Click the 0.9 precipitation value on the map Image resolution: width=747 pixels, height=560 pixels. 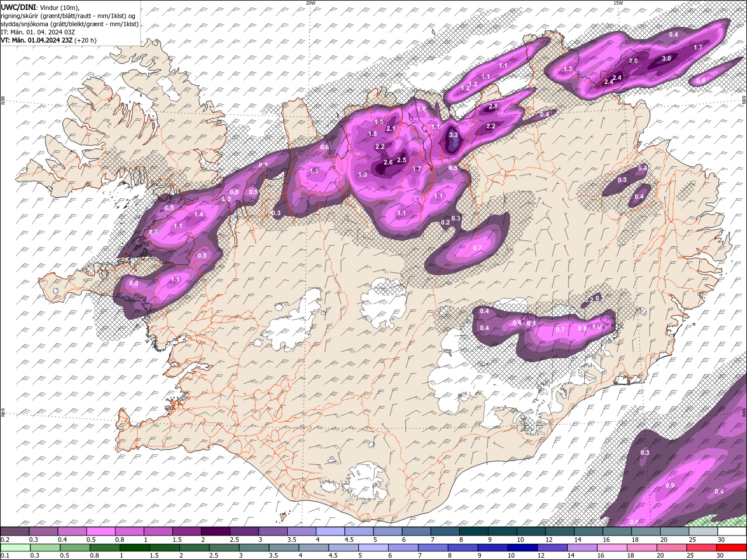click(x=670, y=485)
